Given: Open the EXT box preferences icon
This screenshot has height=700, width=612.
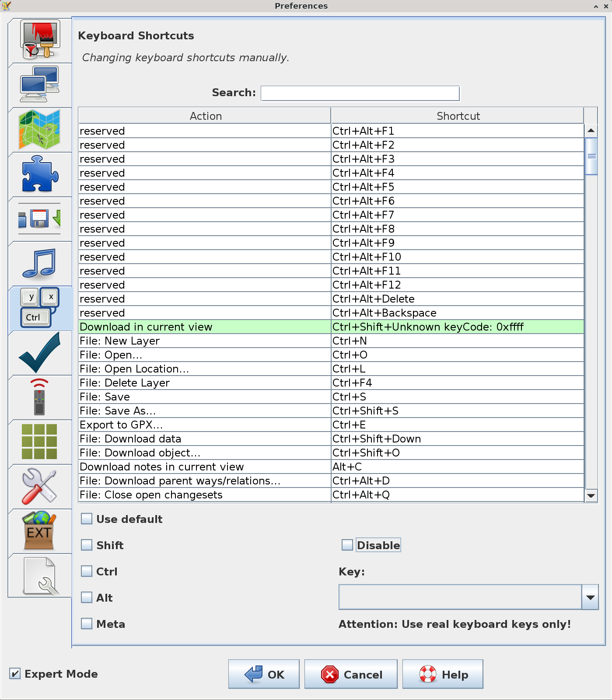Looking at the screenshot, I should 40,531.
